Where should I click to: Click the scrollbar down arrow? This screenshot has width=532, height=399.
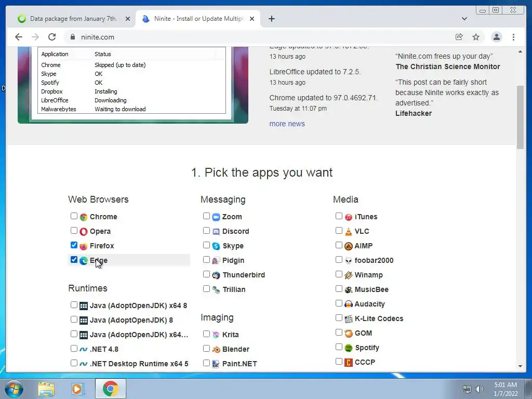pos(520,366)
